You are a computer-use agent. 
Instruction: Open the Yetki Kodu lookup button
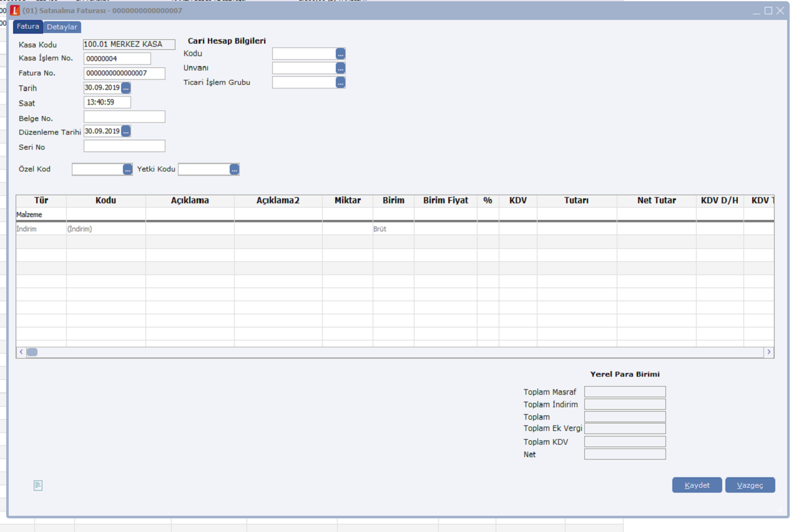pos(234,169)
